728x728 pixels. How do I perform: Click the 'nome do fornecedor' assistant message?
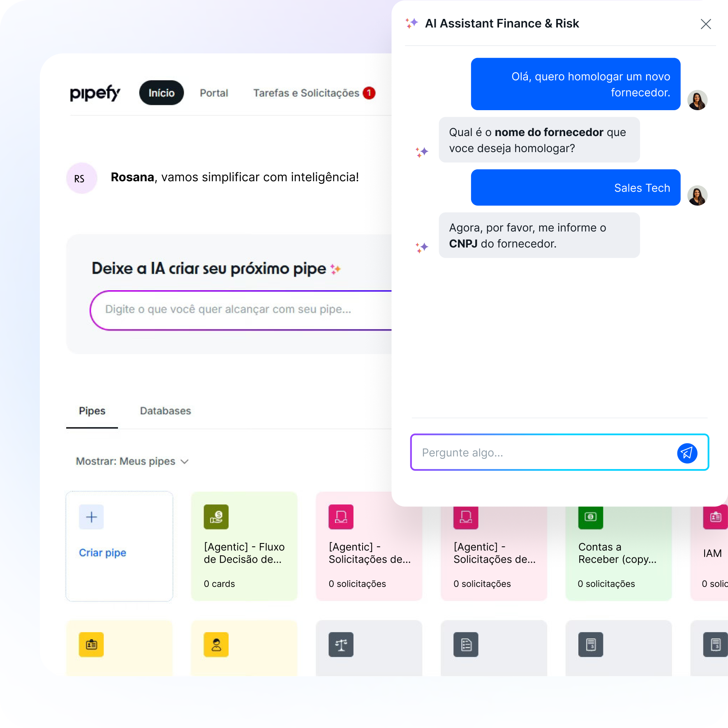[539, 140]
